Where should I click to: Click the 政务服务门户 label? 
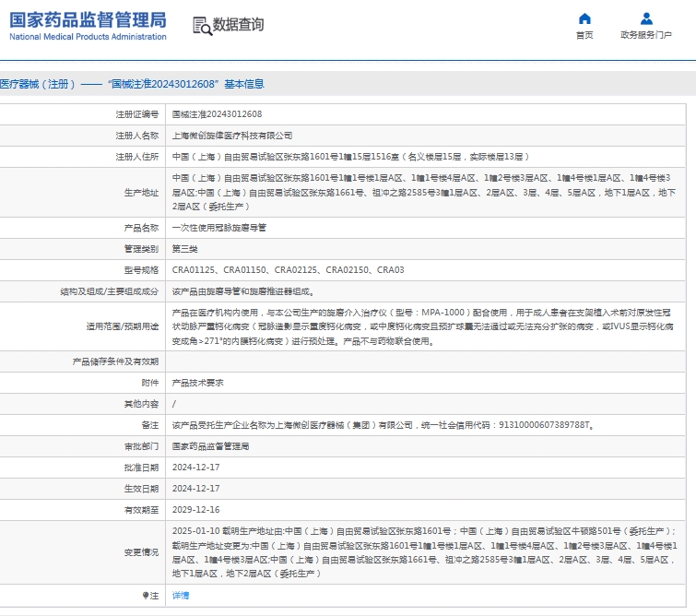click(646, 35)
